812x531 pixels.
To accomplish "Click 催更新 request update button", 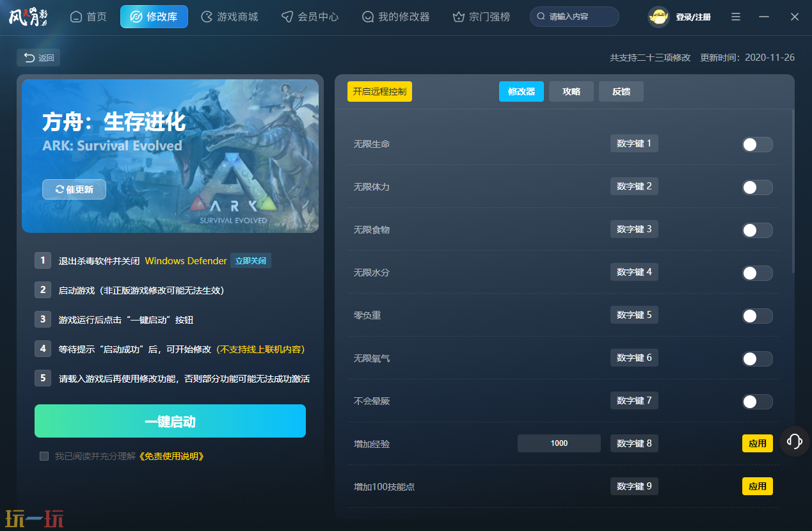I will pyautogui.click(x=74, y=189).
